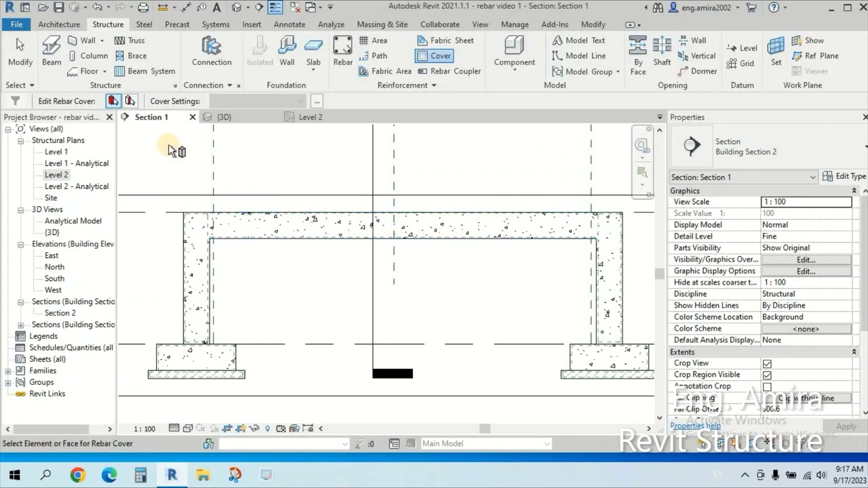Open the Annotate ribbon tab
This screenshot has height=488, width=868.
pyautogui.click(x=290, y=24)
